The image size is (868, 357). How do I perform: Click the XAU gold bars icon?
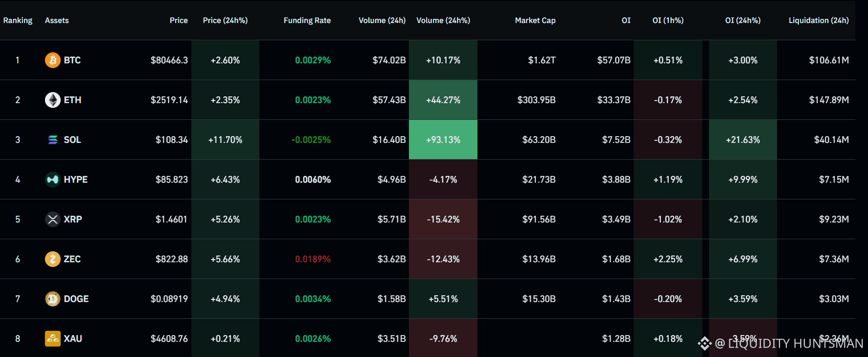[53, 339]
